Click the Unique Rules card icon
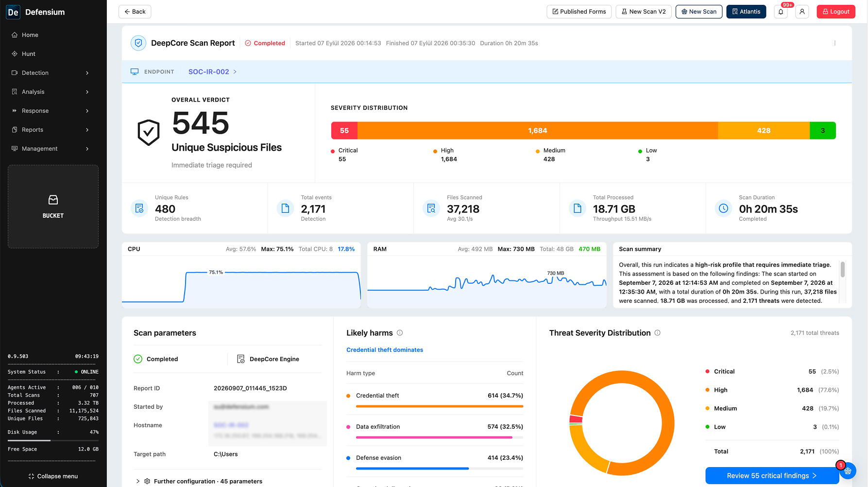This screenshot has width=868, height=487. pos(139,209)
